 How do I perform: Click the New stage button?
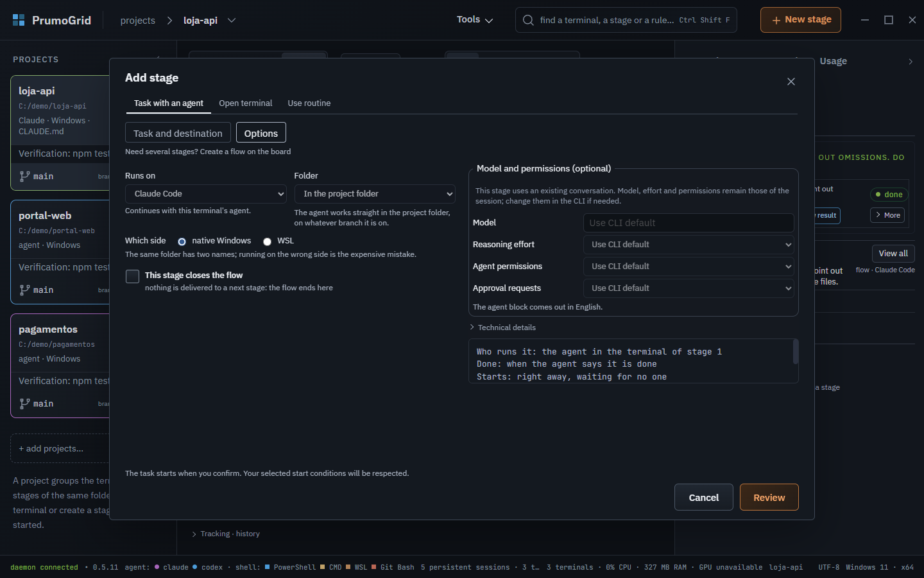click(801, 20)
